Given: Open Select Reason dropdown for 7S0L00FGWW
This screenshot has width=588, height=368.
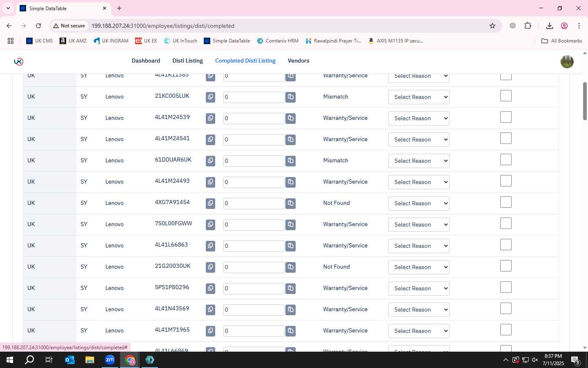Looking at the screenshot, I should [x=419, y=225].
